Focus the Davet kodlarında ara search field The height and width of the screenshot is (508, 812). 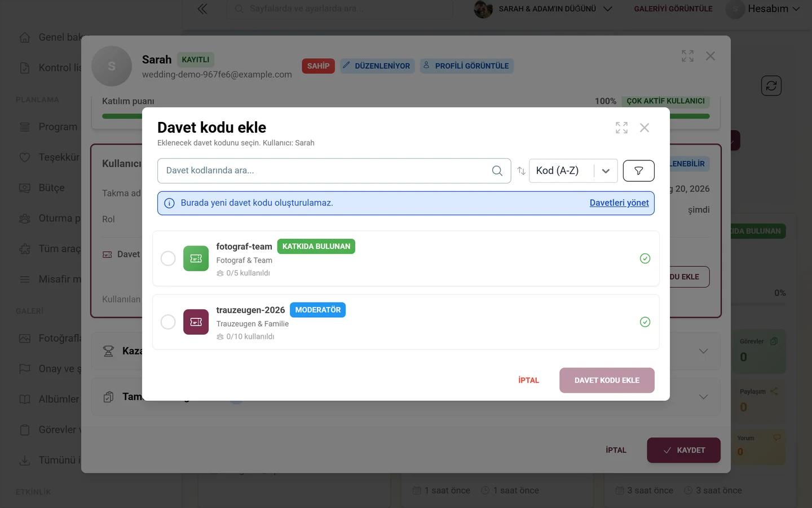coord(334,170)
